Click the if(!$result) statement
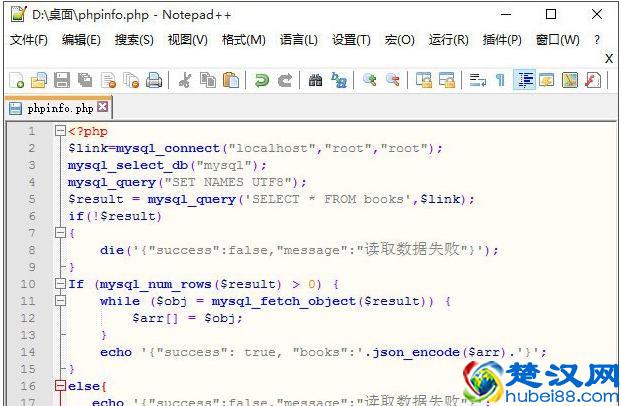 pos(115,216)
